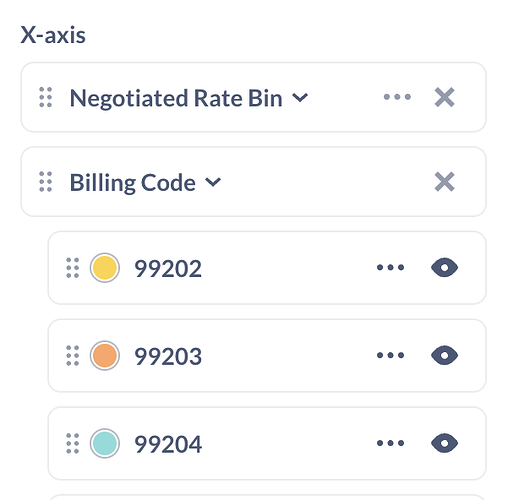Screen dimensions: 518x500
Task: Grab drag handle of Negotiated Rate Bin
Action: (x=46, y=97)
